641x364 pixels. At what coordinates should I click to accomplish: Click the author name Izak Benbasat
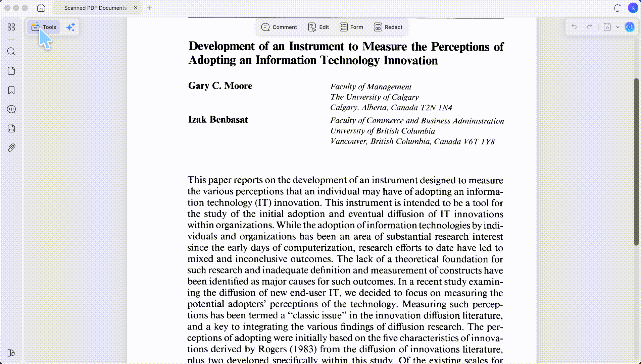coord(218,120)
